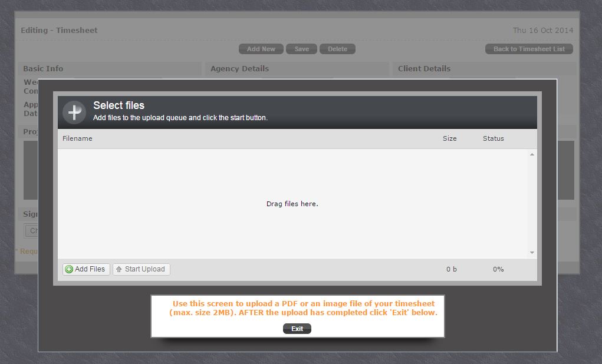Click the large plus icon beside Select files
The width and height of the screenshot is (602, 364).
coord(74,112)
